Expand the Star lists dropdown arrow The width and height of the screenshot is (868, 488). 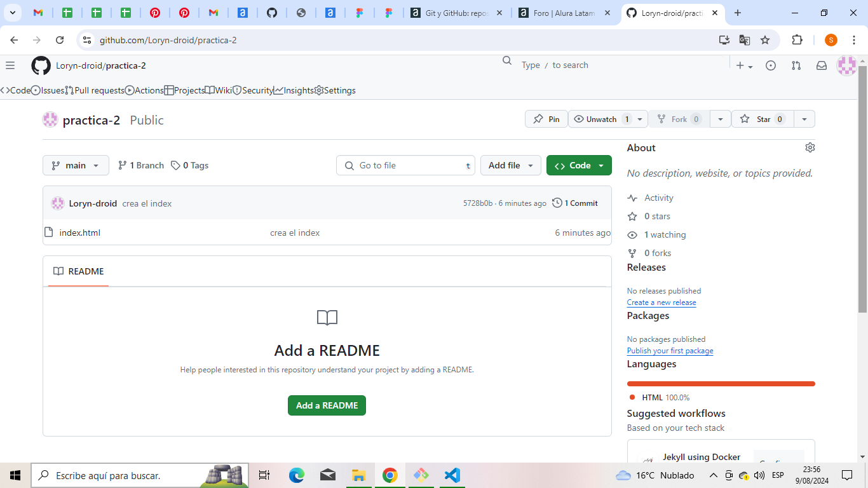(x=804, y=119)
